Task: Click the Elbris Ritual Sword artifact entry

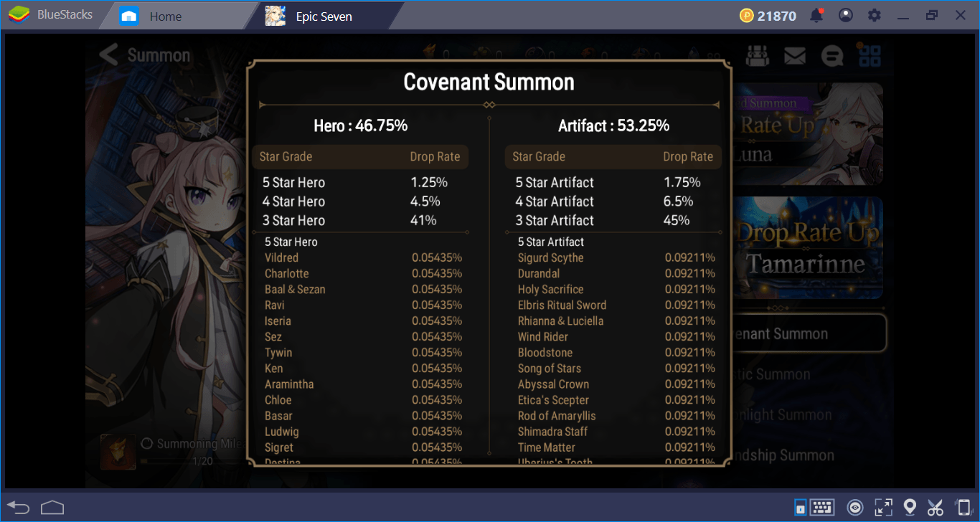Action: [x=616, y=305]
